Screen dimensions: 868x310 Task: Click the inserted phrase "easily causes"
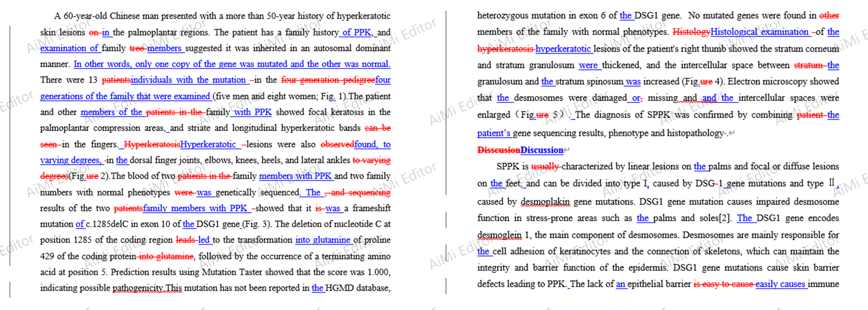click(780, 284)
